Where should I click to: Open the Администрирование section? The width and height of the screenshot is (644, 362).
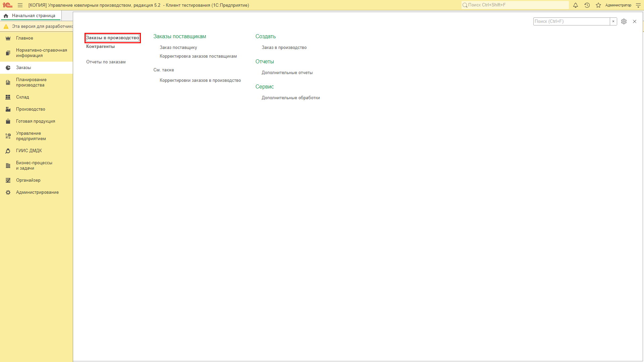click(36, 192)
